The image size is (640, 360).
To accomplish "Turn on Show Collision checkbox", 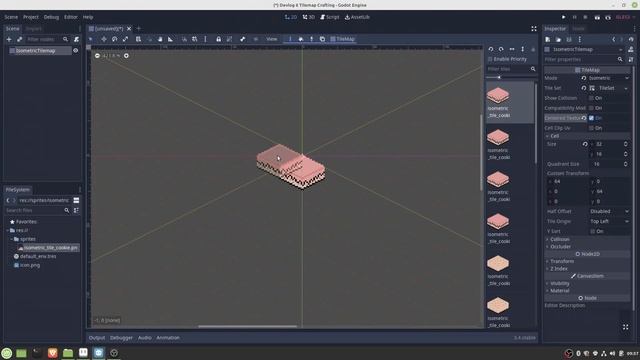I will [x=591, y=98].
